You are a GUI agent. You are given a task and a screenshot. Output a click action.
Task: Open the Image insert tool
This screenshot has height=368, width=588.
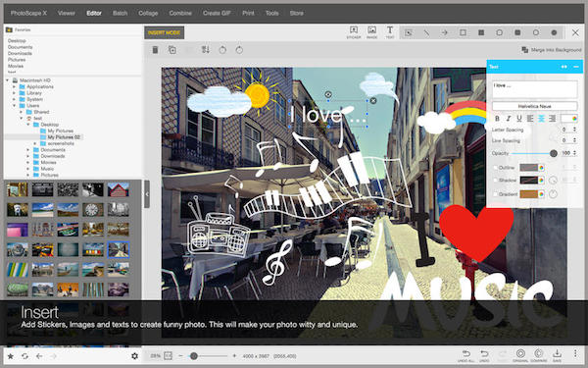pos(371,32)
